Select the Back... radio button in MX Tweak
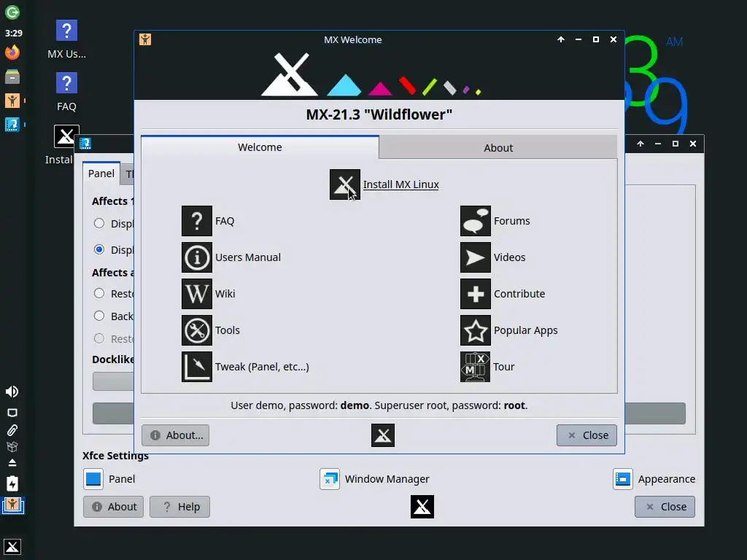Screen dimensions: 747x560 coord(99,316)
